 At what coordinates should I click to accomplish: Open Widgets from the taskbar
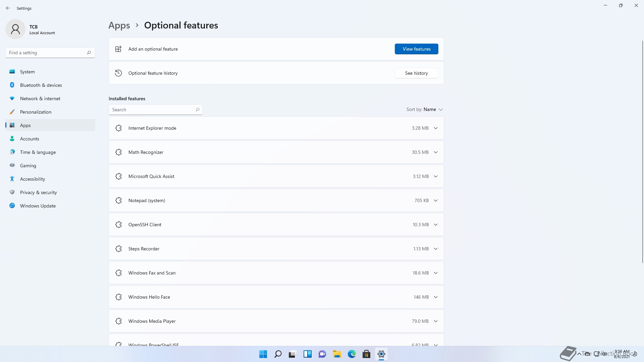pyautogui.click(x=307, y=354)
